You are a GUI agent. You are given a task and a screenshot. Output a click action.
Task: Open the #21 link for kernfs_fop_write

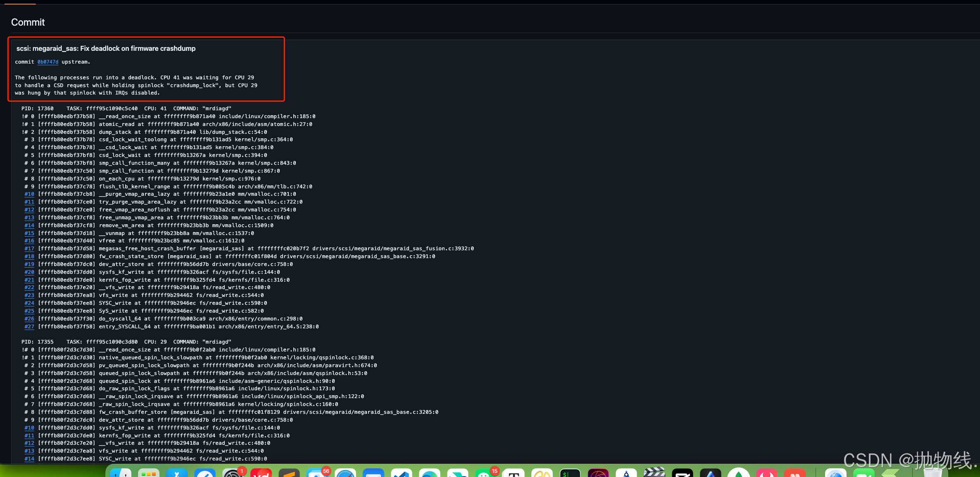29,280
